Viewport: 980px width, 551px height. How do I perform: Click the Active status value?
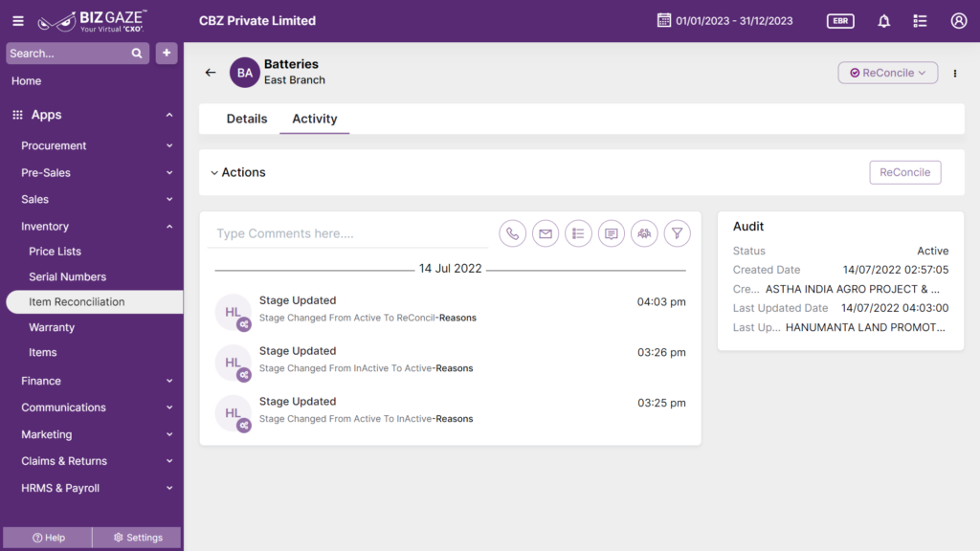(x=932, y=251)
